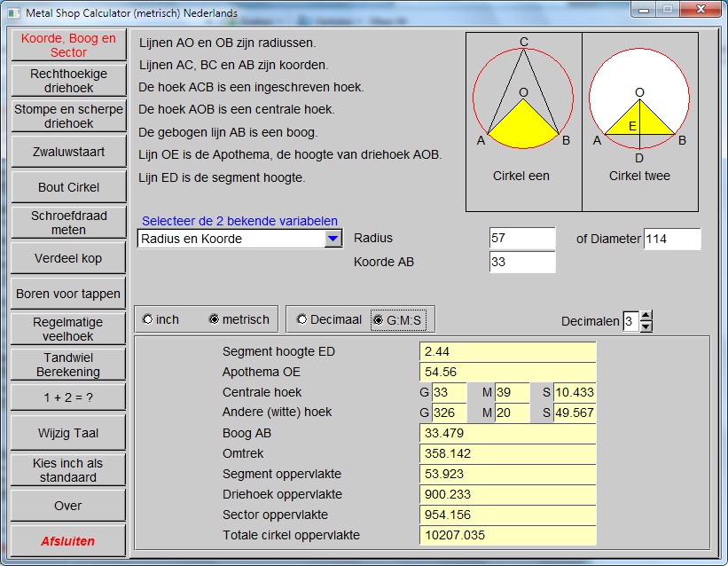728x566 pixels.
Task: Click Centrale hoek degrees (G) field
Action: [449, 392]
